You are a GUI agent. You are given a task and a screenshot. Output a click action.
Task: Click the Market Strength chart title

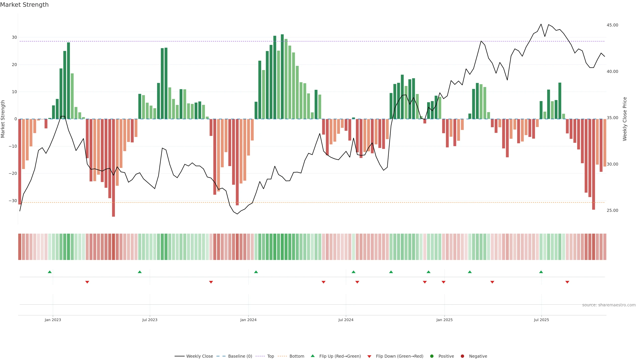[x=24, y=5]
